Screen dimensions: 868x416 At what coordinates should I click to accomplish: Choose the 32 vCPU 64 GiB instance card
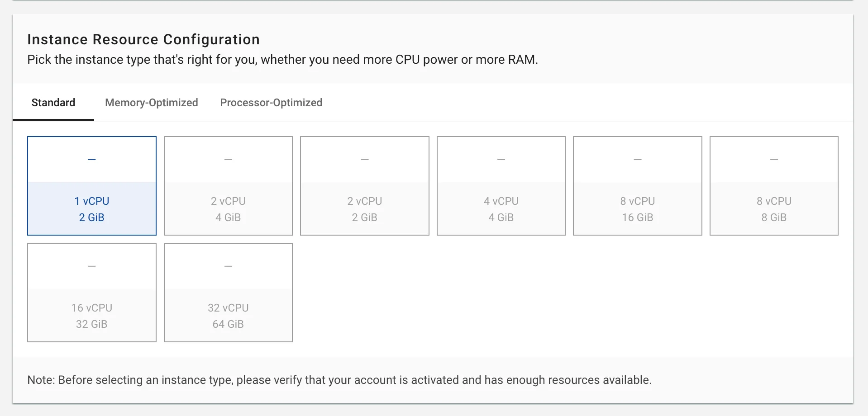228,293
